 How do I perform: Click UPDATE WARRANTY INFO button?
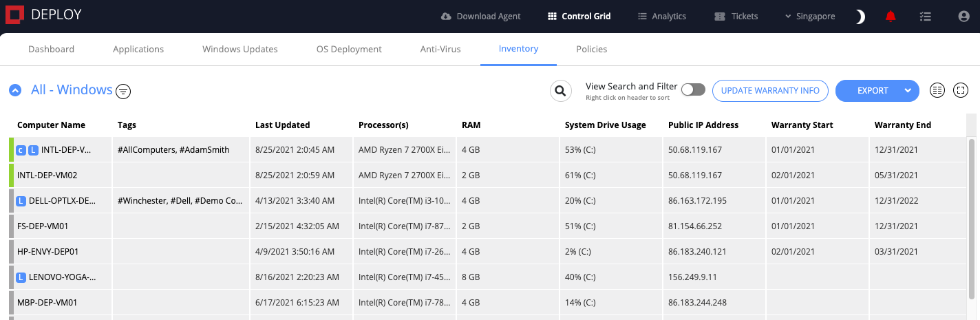tap(770, 91)
